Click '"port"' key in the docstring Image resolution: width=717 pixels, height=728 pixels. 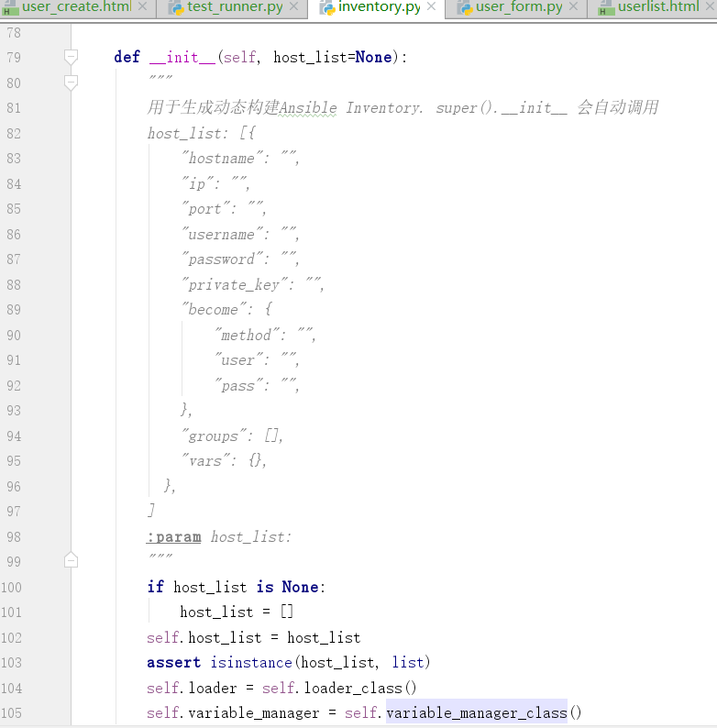point(205,209)
